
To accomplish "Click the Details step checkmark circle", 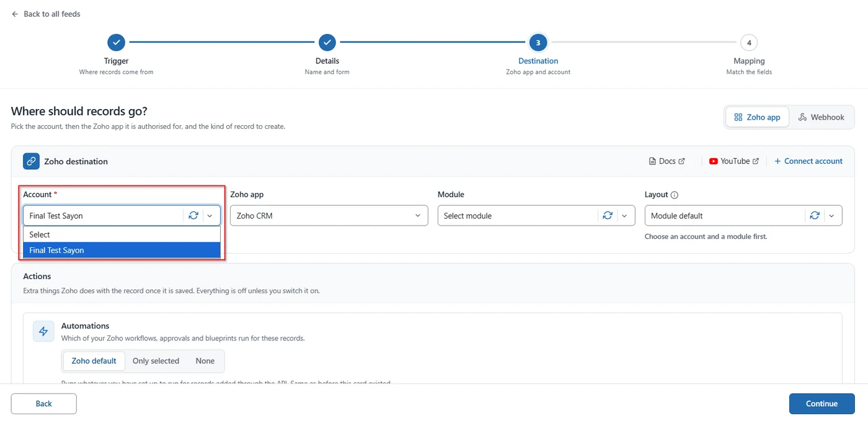I will coord(327,42).
